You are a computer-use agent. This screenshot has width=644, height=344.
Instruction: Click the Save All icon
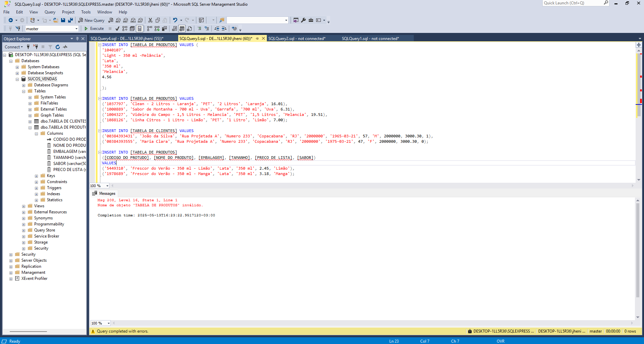70,20
